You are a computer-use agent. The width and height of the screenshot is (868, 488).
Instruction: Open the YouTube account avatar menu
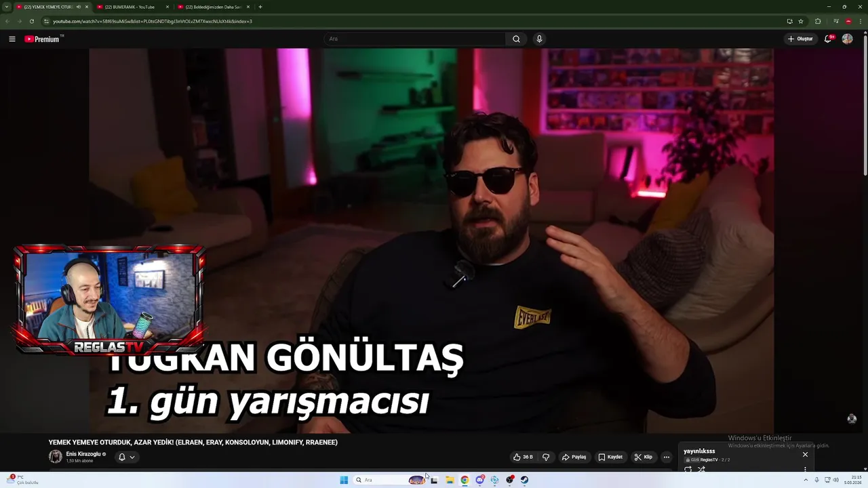click(847, 39)
